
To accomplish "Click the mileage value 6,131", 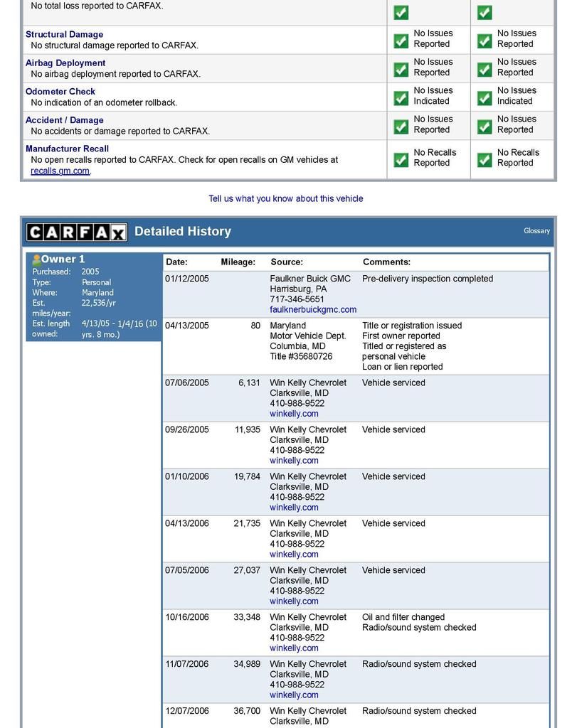I will coord(250,382).
